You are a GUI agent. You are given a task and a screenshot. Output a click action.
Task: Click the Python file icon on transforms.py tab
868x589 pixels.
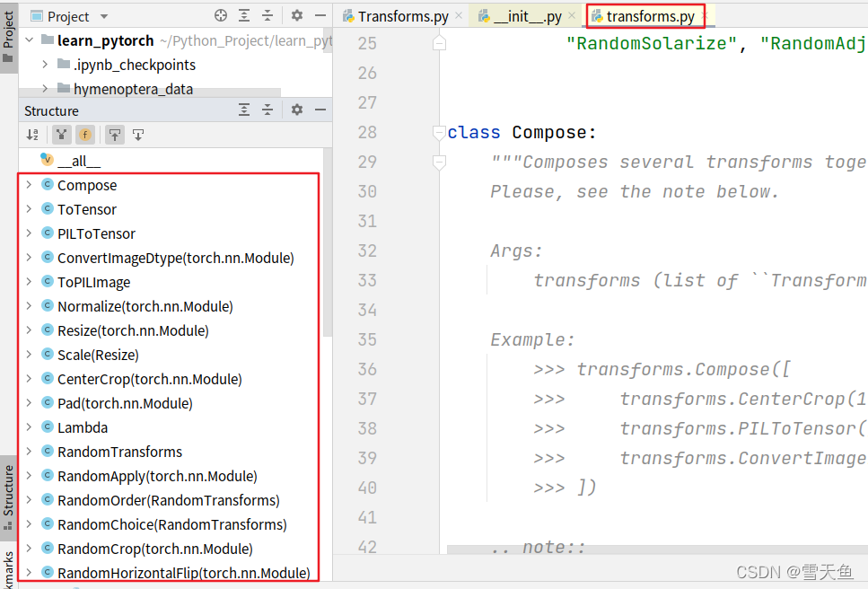[597, 17]
